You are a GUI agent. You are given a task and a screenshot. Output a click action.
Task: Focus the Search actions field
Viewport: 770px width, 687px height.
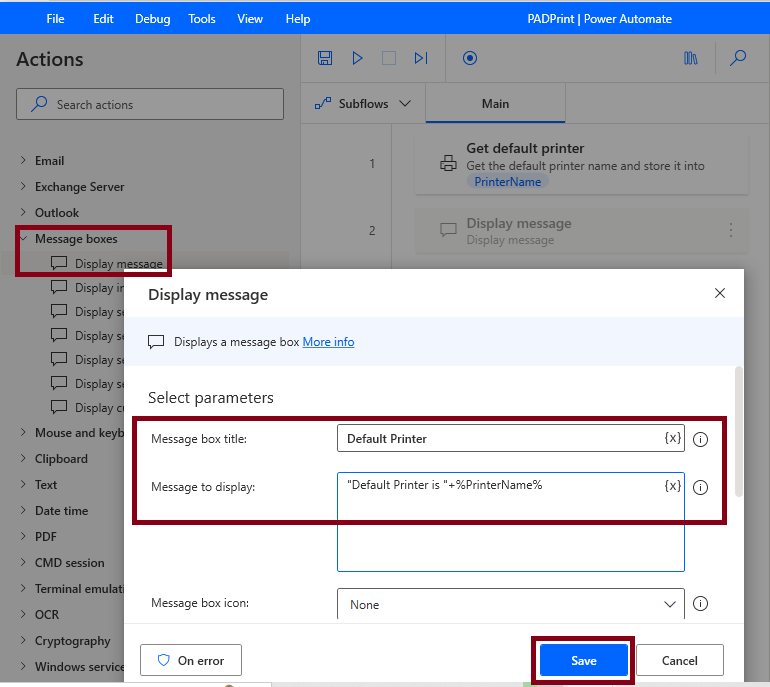coord(150,104)
